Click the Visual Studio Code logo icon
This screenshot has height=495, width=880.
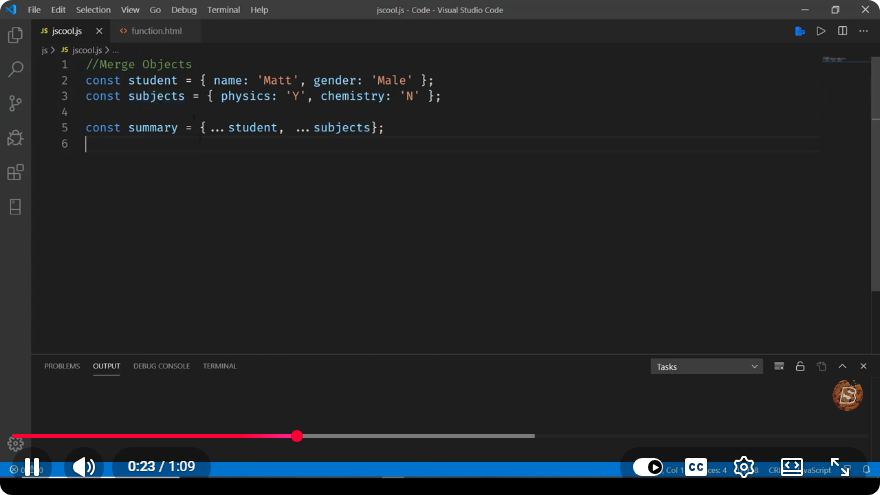[x=11, y=10]
